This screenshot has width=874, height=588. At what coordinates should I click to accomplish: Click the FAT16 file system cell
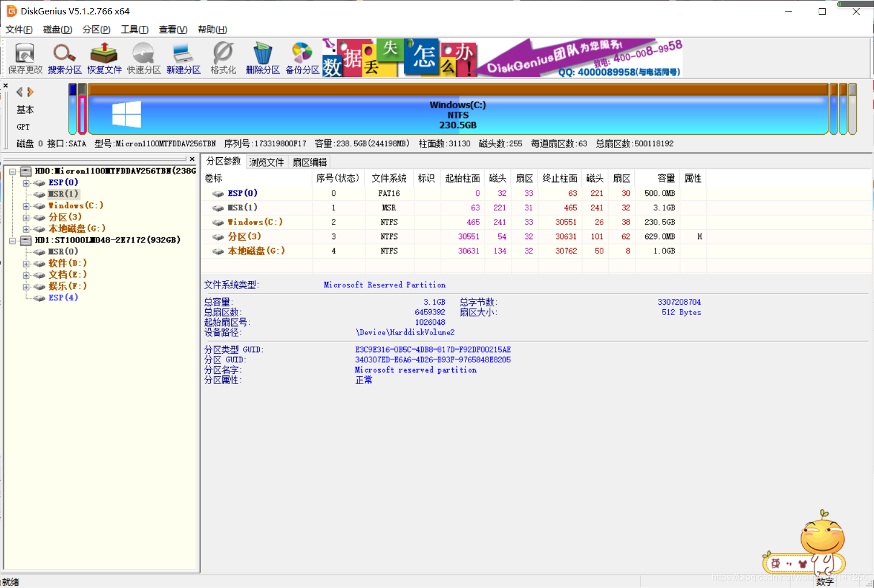389,194
